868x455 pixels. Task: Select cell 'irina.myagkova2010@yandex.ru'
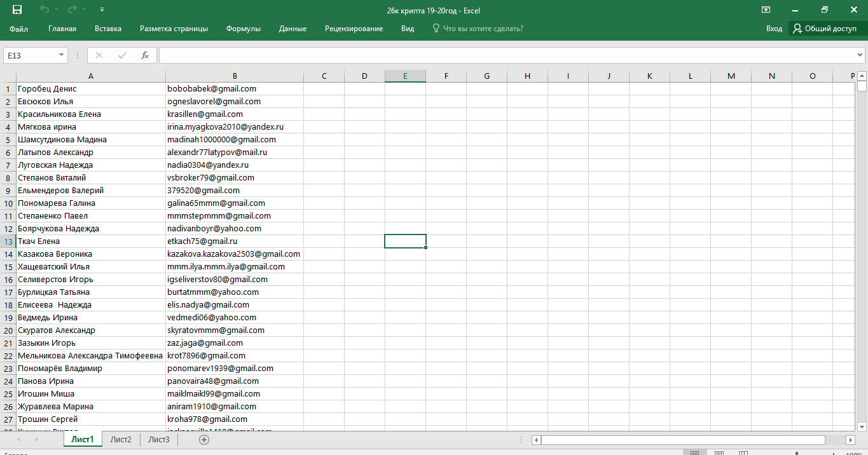point(235,127)
